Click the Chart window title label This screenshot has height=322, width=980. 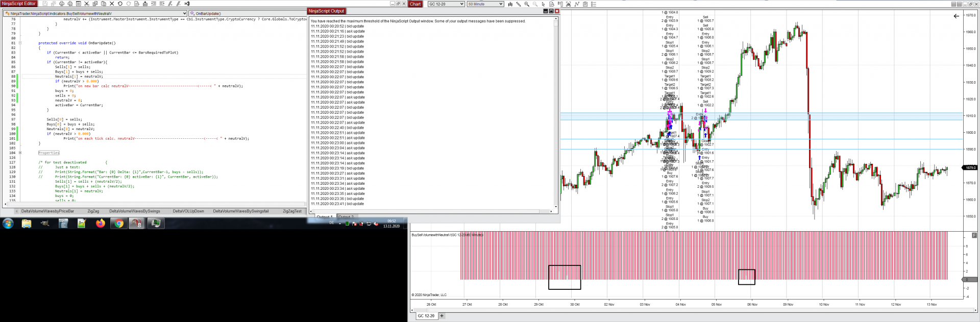[x=415, y=4]
